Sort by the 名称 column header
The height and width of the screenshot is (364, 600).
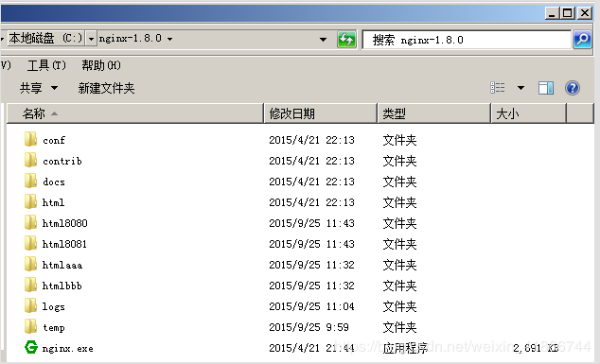[x=135, y=113]
